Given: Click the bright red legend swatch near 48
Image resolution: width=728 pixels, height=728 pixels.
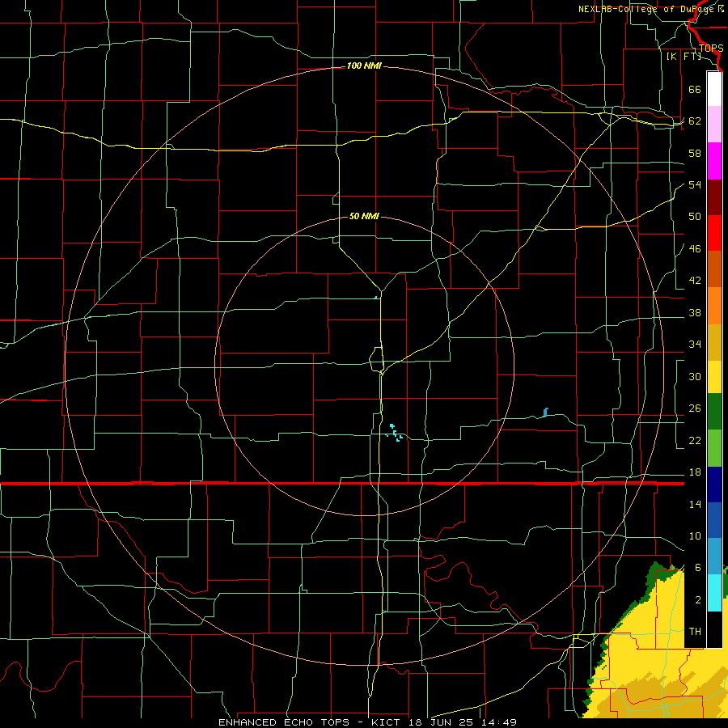Looking at the screenshot, I should (714, 233).
